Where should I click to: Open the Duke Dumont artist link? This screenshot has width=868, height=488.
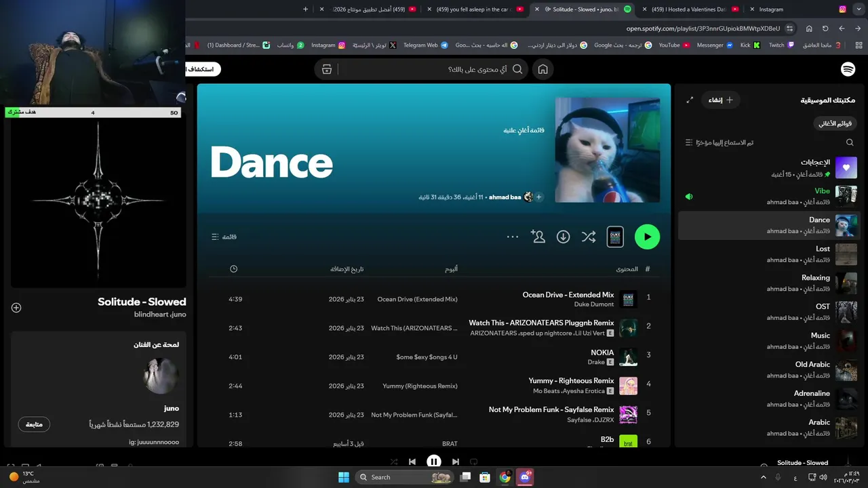click(594, 304)
